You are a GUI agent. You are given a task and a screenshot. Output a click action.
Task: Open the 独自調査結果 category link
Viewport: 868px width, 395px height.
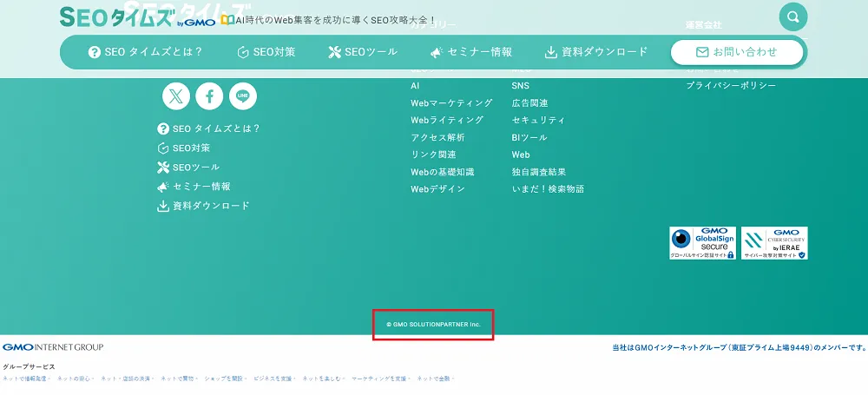[539, 172]
